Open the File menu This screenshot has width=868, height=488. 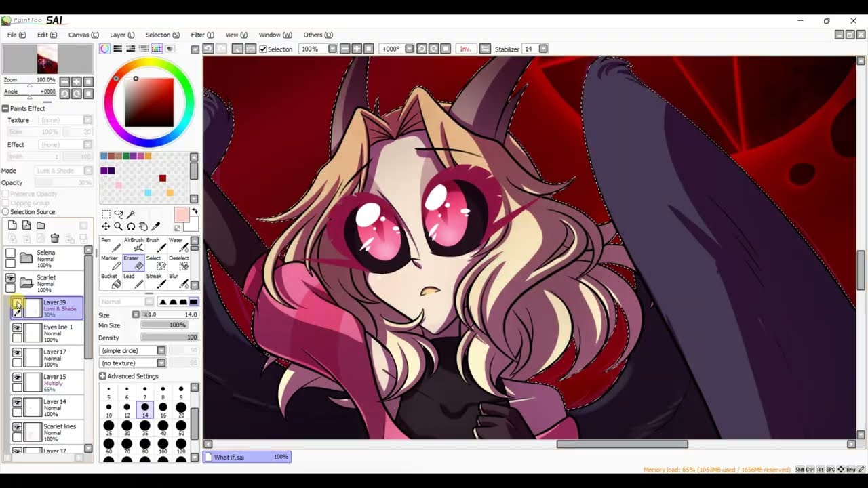(17, 35)
